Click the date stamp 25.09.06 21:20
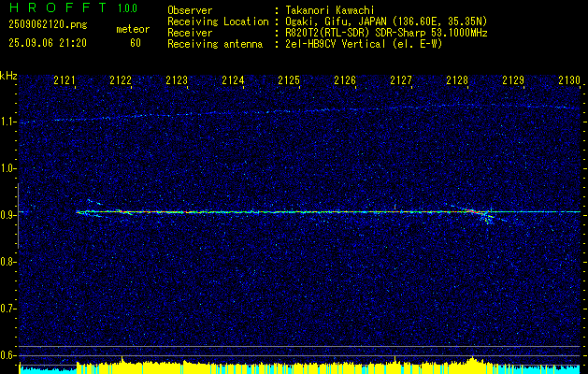This screenshot has height=374, width=588. click(48, 43)
